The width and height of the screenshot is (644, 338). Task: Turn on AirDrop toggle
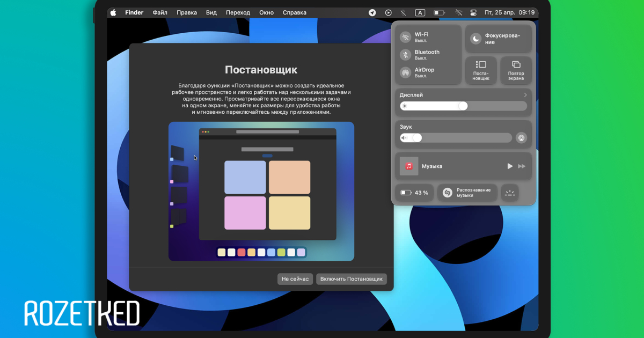406,72
